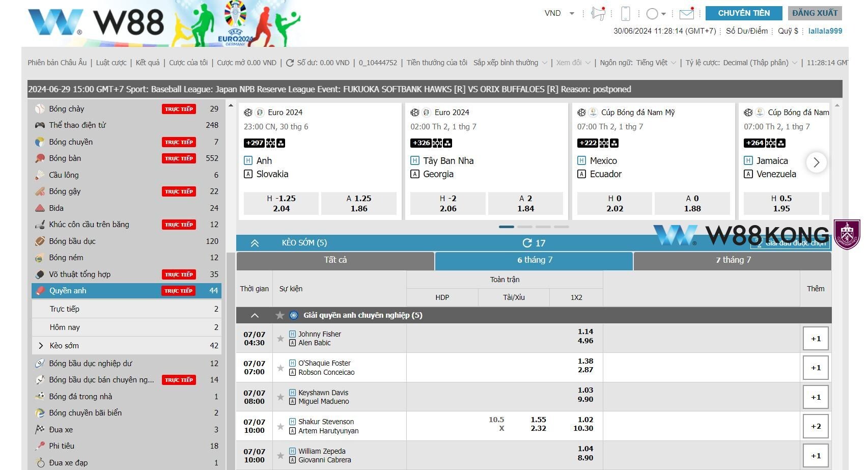
Task: Open the Luật cược link
Action: (111, 63)
